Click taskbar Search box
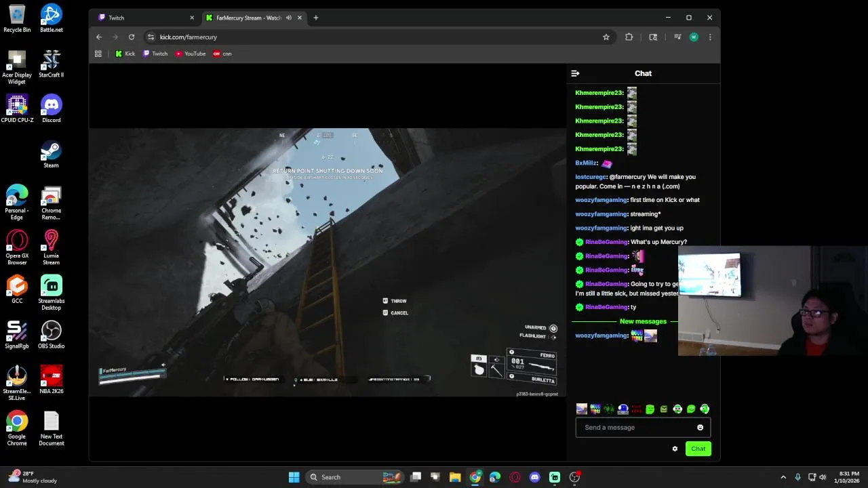 coord(354,477)
